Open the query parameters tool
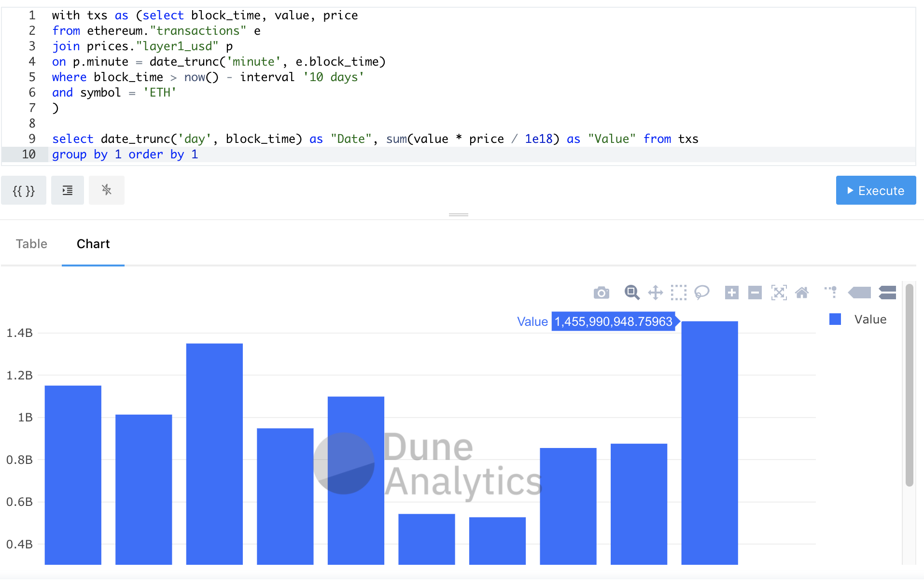 pos(23,190)
